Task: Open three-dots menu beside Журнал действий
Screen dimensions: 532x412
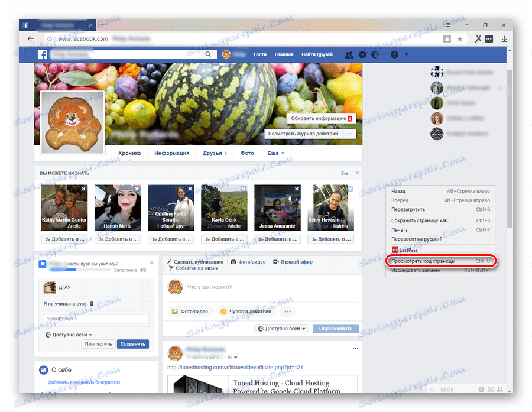Action: tap(349, 134)
